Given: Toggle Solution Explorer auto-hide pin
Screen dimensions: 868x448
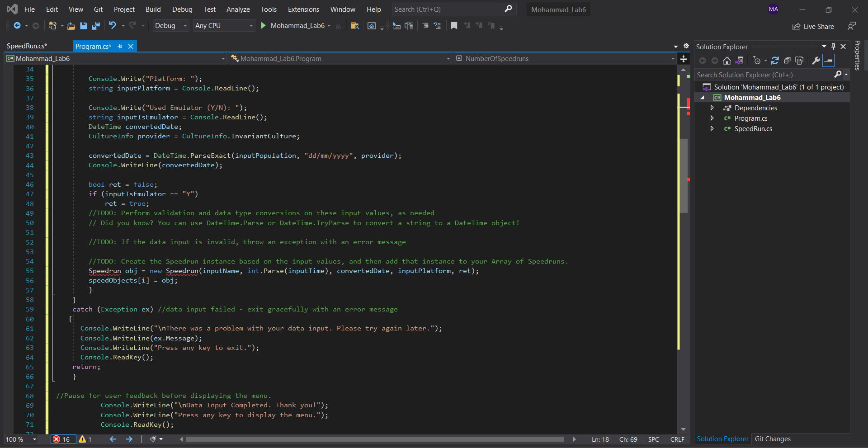Looking at the screenshot, I should click(833, 47).
